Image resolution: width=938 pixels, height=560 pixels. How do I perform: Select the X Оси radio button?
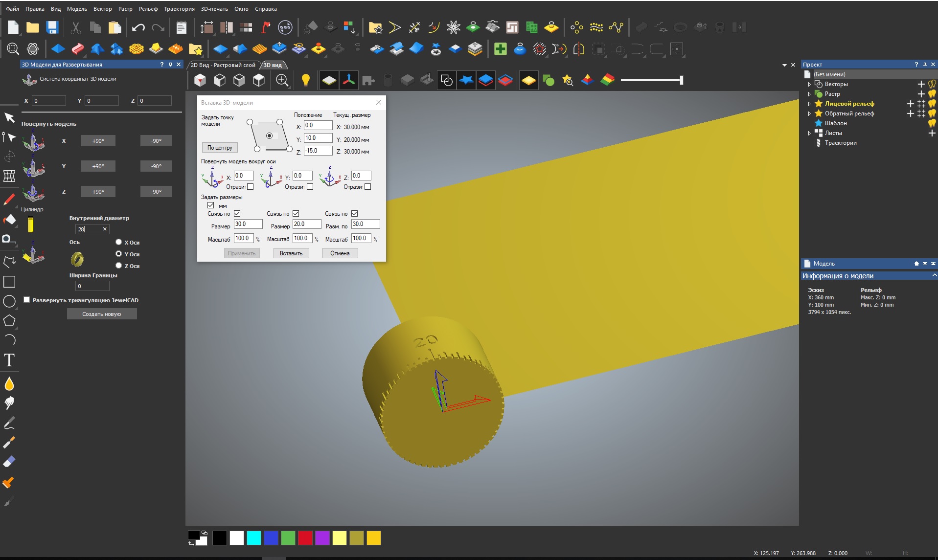coord(118,242)
